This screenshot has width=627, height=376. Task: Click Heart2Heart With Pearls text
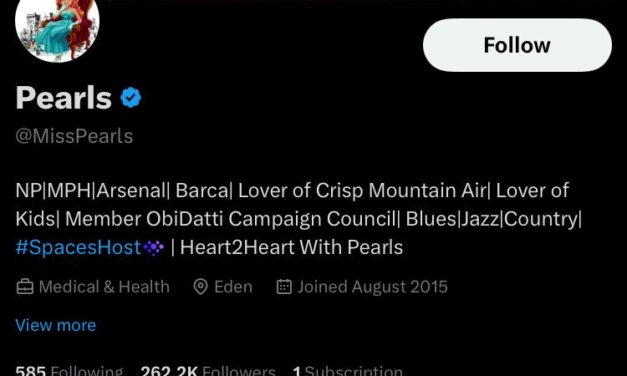coord(291,247)
